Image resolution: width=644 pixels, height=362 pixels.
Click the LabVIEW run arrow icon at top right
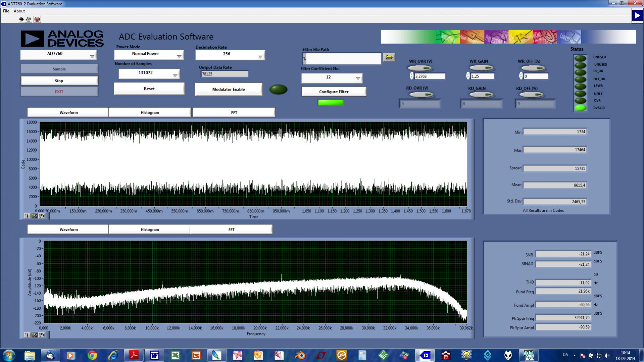pyautogui.click(x=637, y=15)
